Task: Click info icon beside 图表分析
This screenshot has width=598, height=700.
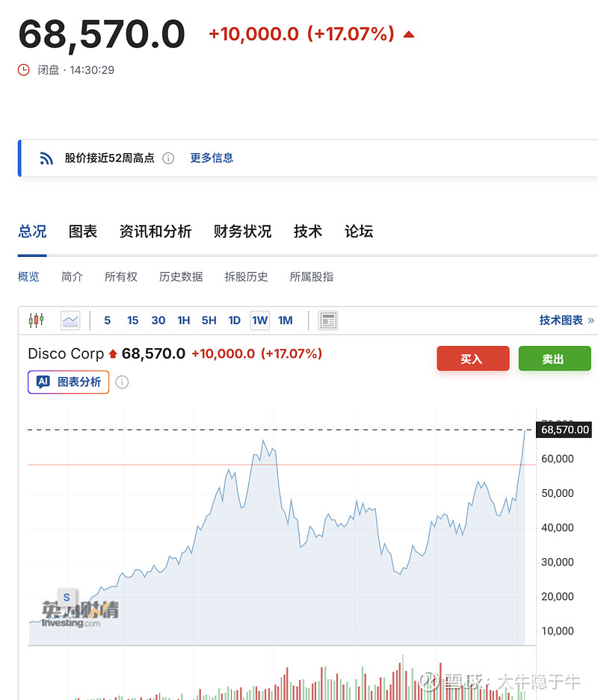Action: click(x=122, y=382)
